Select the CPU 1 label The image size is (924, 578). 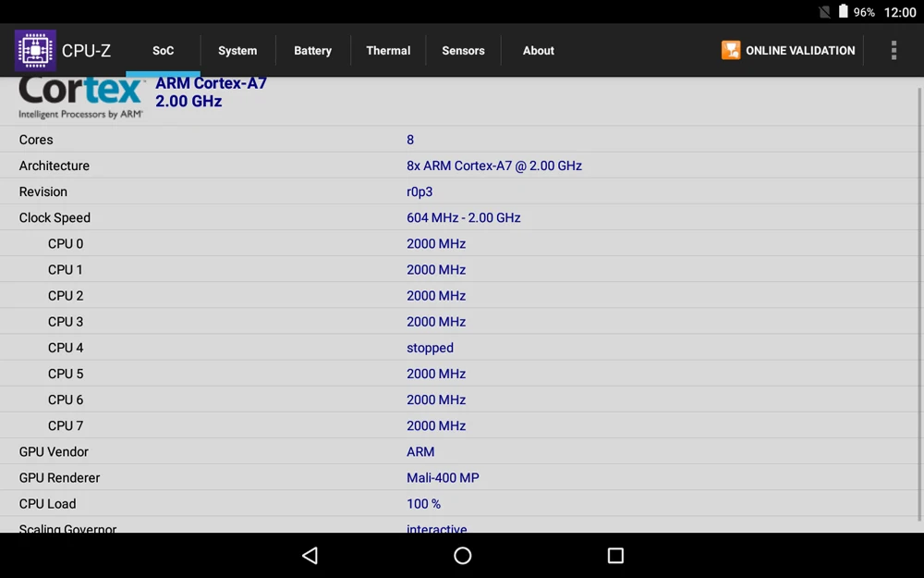tap(66, 269)
